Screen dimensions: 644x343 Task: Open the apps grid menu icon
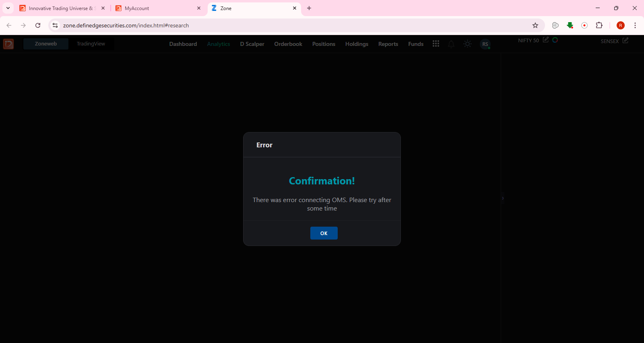pyautogui.click(x=436, y=44)
